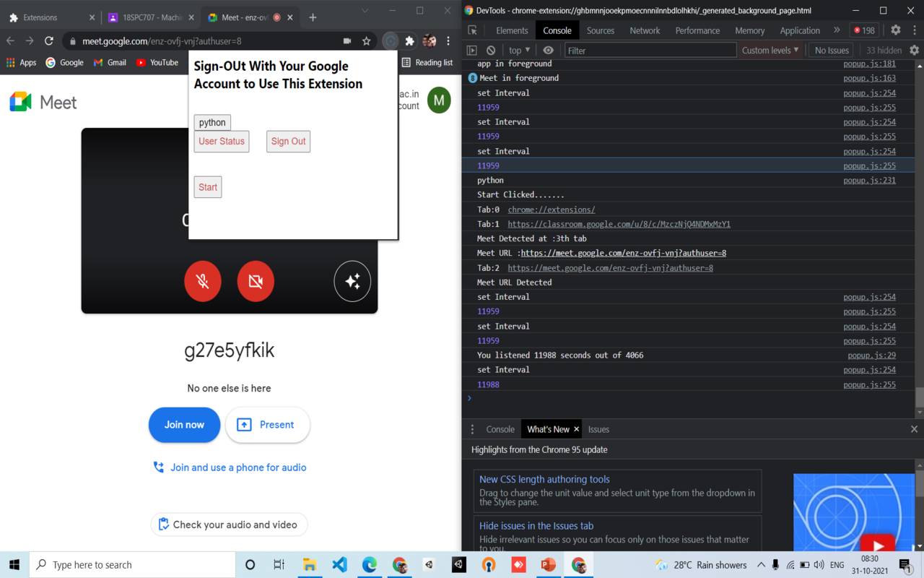Open the Extensions puzzle icon in Chrome
This screenshot has width=924, height=578.
tap(410, 41)
